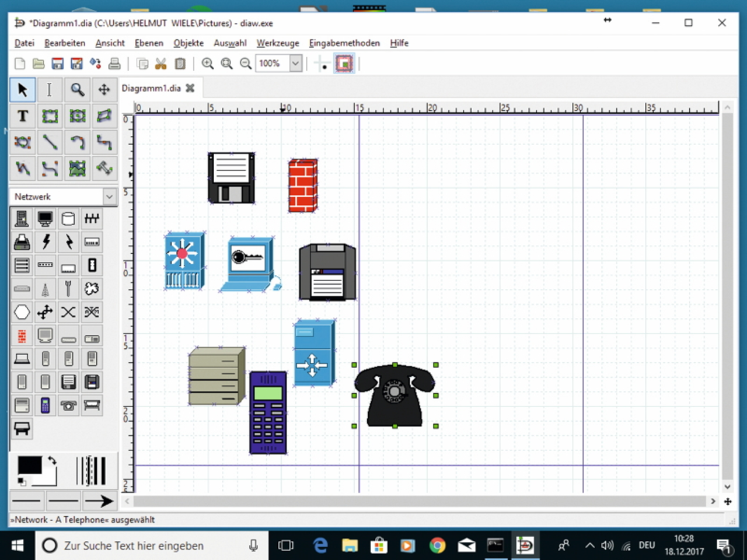Open the Objekte menu
Image resolution: width=747 pixels, height=560 pixels.
188,43
